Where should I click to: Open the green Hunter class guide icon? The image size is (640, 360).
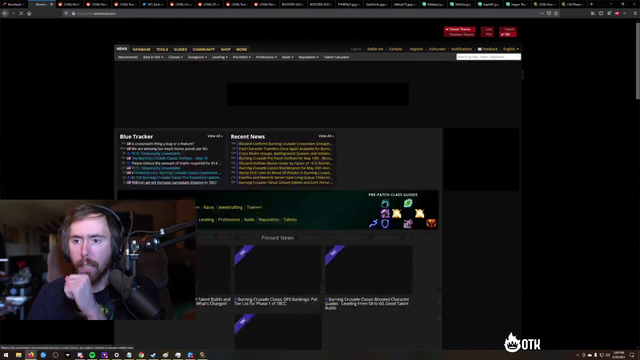[x=408, y=203]
